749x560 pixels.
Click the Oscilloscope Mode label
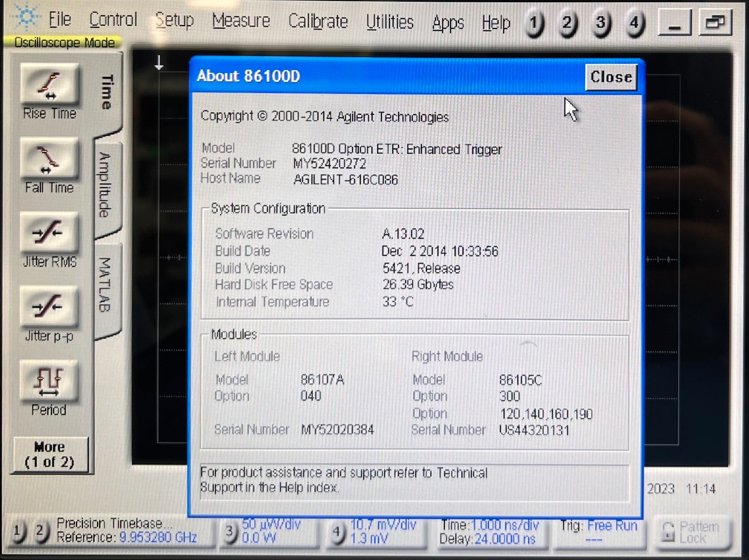tap(64, 43)
